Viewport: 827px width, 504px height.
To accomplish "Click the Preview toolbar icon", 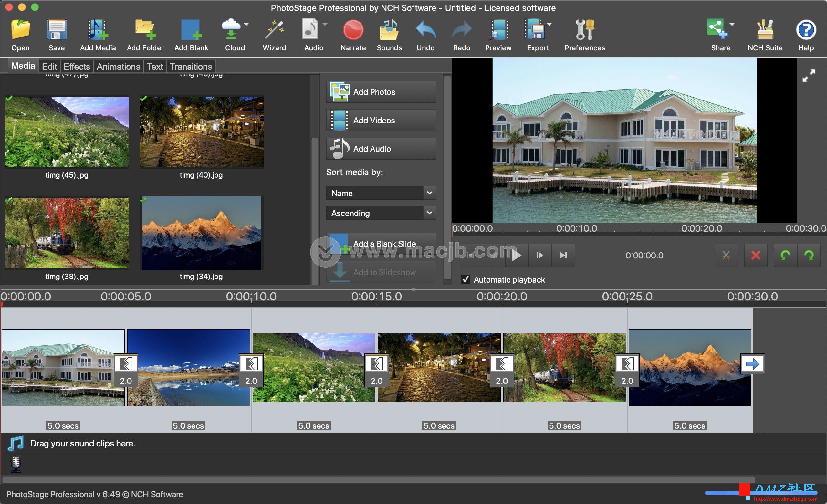I will click(x=498, y=30).
